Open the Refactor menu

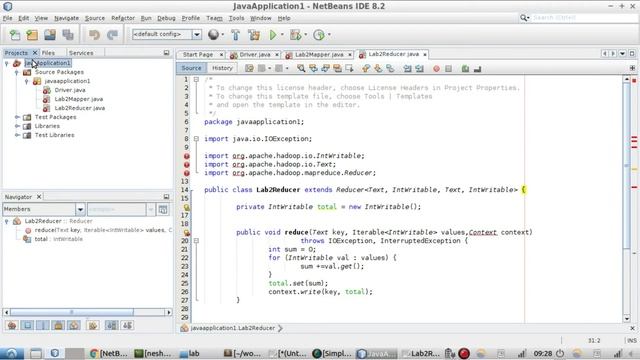click(x=123, y=18)
